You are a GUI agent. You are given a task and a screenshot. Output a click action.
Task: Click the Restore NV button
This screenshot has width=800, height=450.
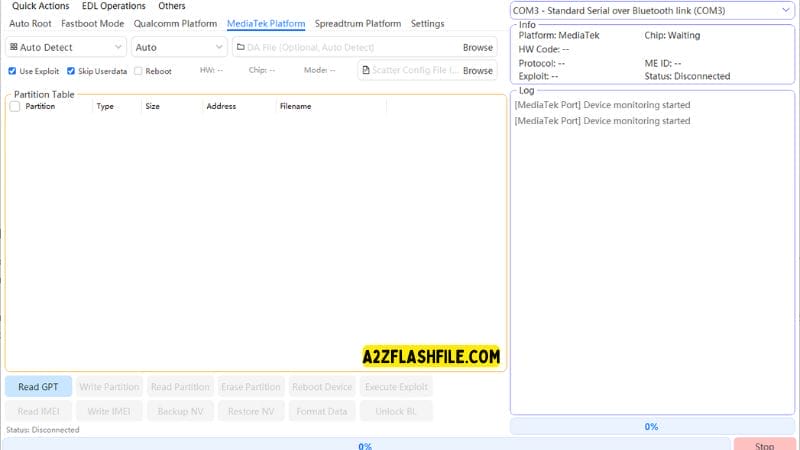251,411
